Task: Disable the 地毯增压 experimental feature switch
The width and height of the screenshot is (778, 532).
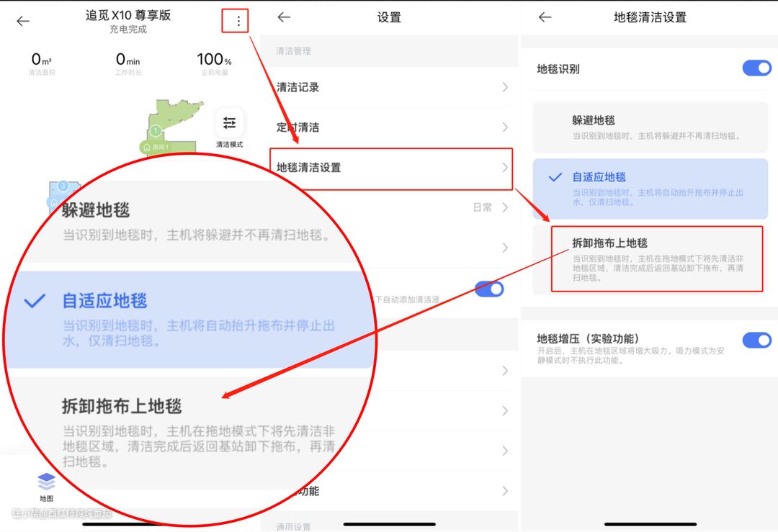Action: coord(756,340)
